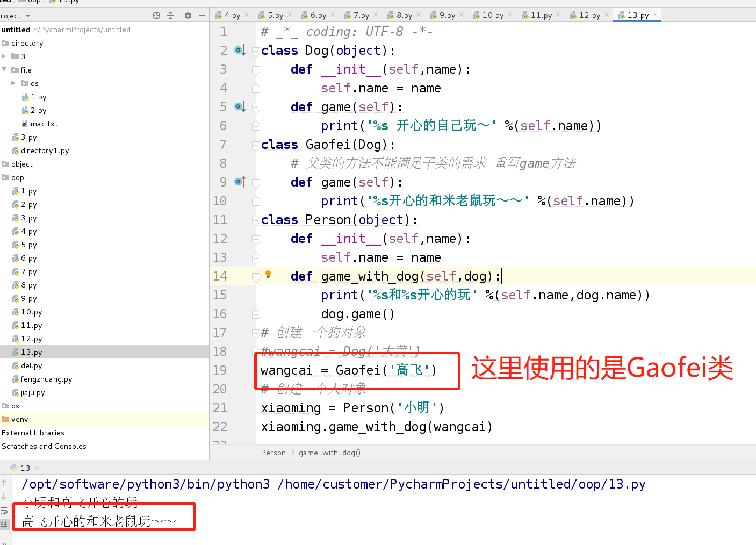Click game_with_dog() in the breadcrumb bar
The image size is (756, 545).
pyautogui.click(x=329, y=453)
